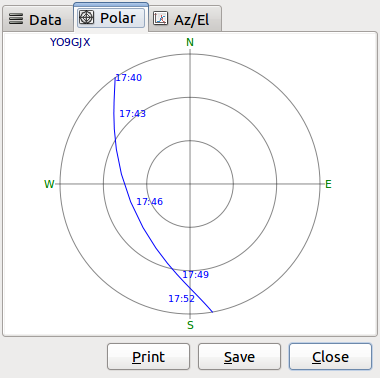Click the Az/El chart icon

point(160,19)
